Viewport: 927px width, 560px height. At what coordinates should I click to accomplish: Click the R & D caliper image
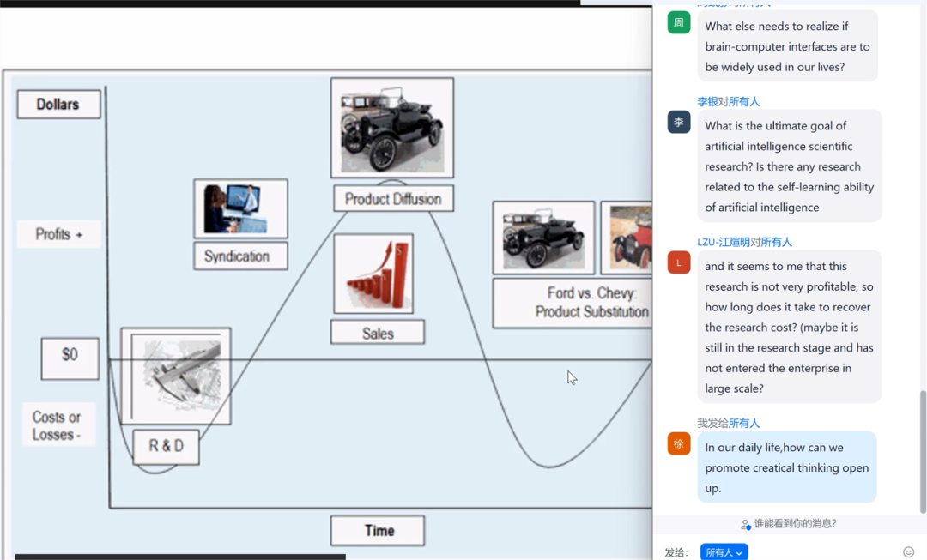click(176, 376)
